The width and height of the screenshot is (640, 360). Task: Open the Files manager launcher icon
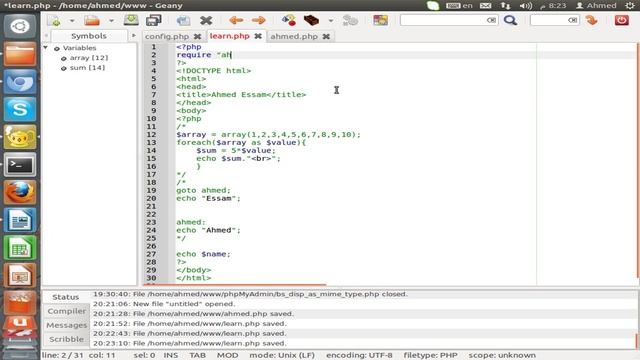[x=20, y=54]
